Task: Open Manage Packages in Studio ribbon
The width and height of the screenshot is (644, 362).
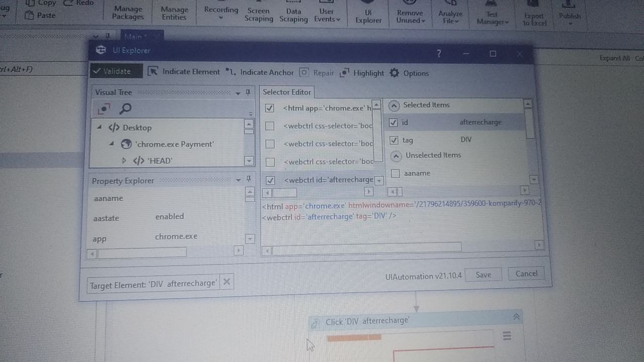Action: (128, 13)
